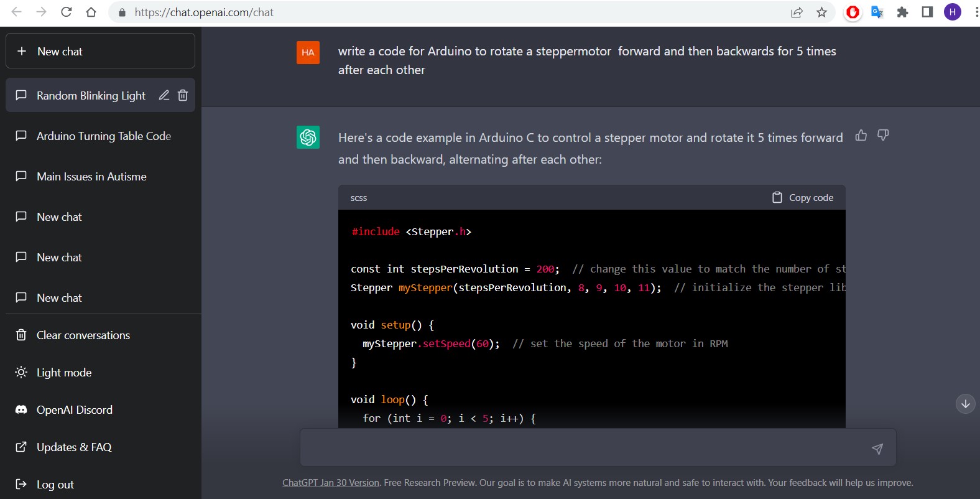
Task: Delete the Random Blinking Light chat
Action: [183, 95]
